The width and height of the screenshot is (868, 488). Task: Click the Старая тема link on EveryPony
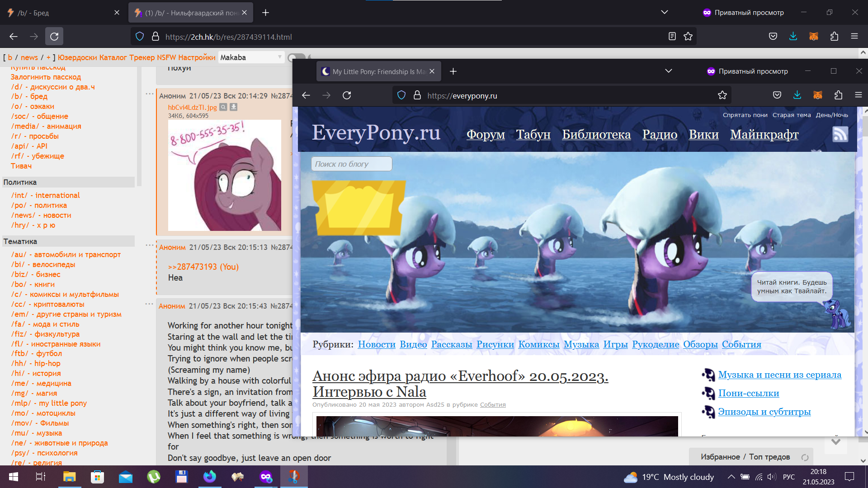tap(792, 115)
